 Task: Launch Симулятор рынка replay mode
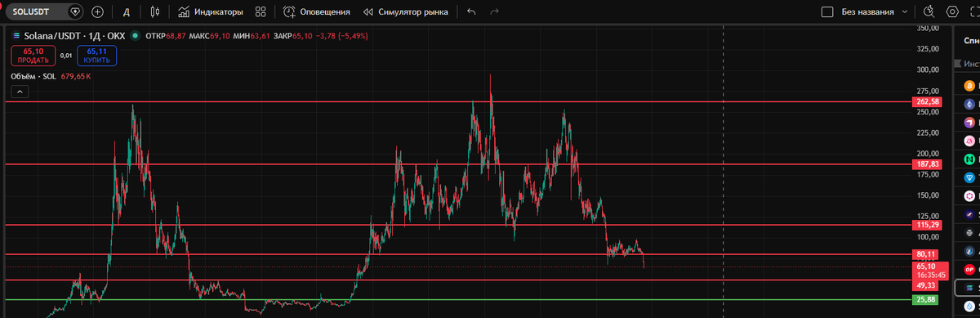click(x=405, y=12)
